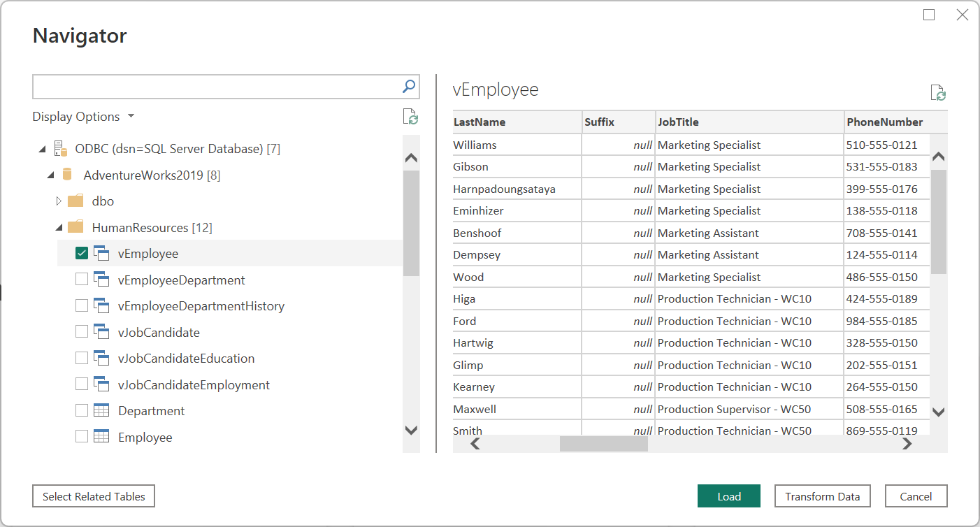Uncheck the vEmployee checkbox

pos(82,254)
